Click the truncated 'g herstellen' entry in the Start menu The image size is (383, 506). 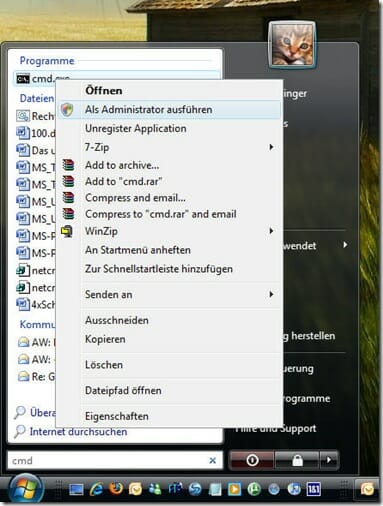tap(309, 336)
